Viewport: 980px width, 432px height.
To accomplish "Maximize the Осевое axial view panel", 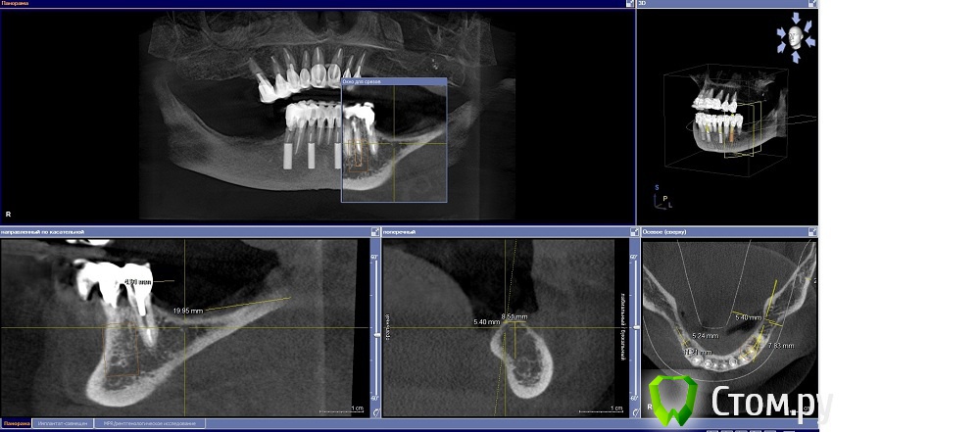I will coord(812,232).
